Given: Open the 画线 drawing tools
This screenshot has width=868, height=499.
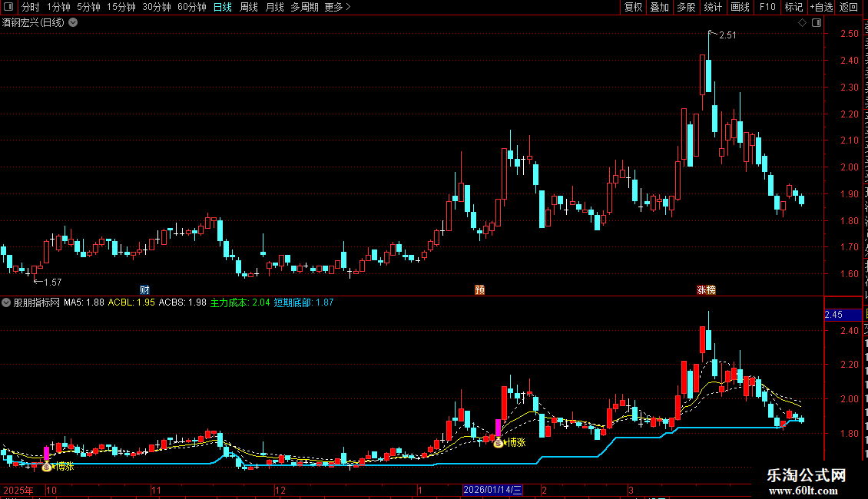Looking at the screenshot, I should coord(740,7).
